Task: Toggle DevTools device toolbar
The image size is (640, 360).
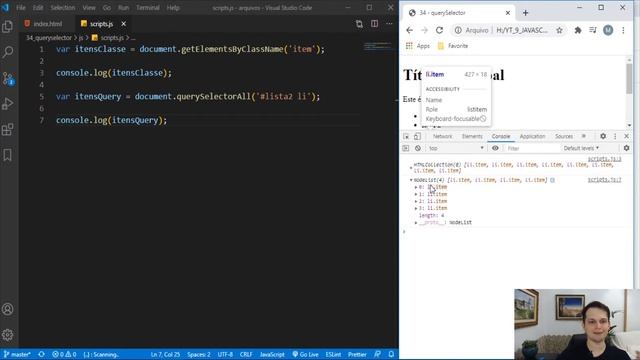Action: 417,136
